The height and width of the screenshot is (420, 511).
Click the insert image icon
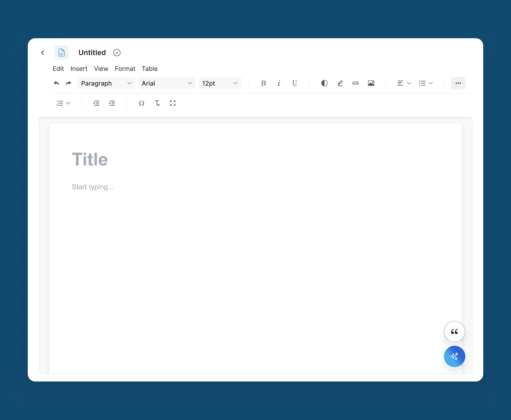pyautogui.click(x=371, y=83)
